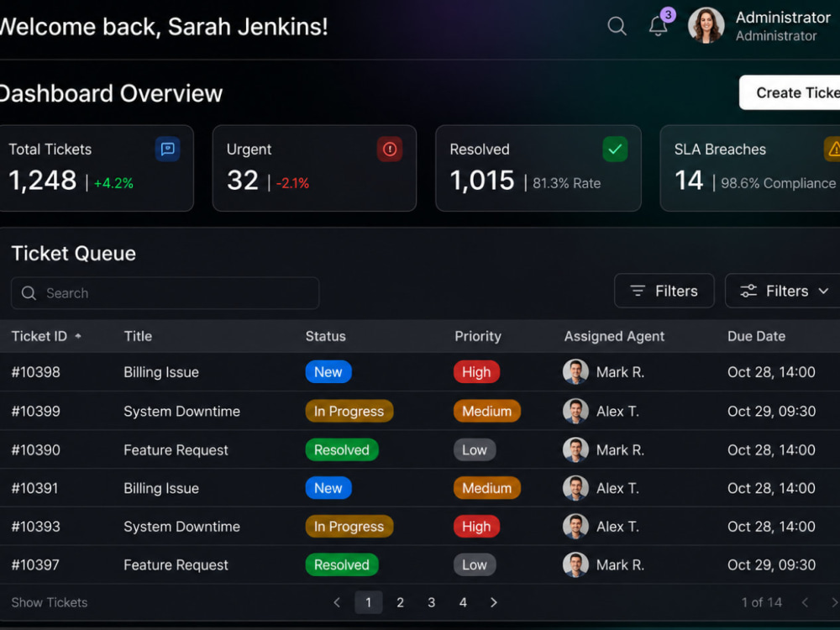Screen dimensions: 840x630
Task: Click the 1 of 14 page indicator
Action: 762,602
